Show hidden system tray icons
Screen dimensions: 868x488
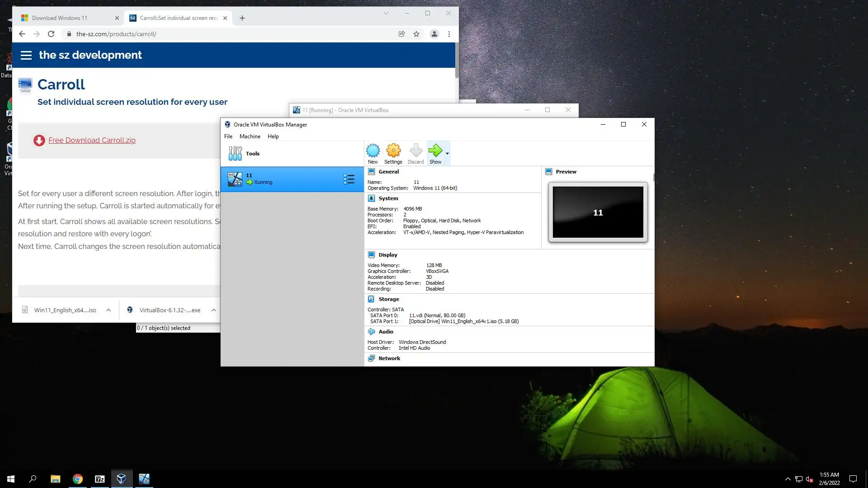point(788,479)
